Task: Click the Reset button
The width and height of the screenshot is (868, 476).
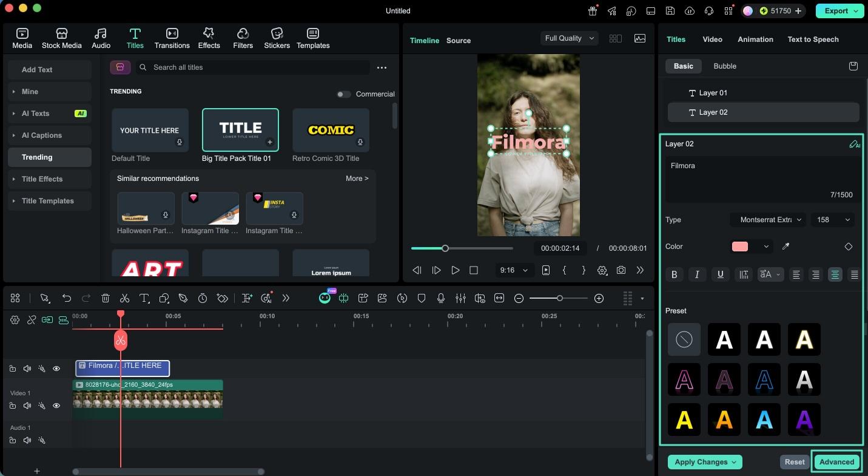Action: tap(795, 462)
